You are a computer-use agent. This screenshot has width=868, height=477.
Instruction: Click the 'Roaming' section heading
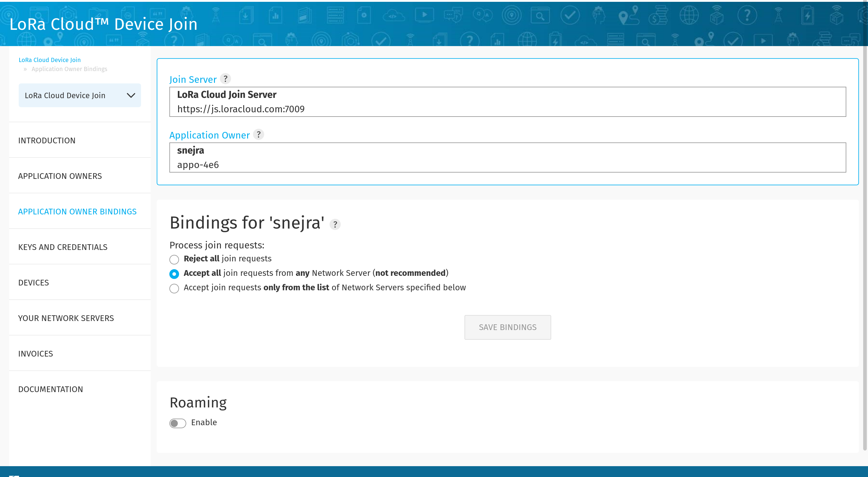click(x=198, y=403)
